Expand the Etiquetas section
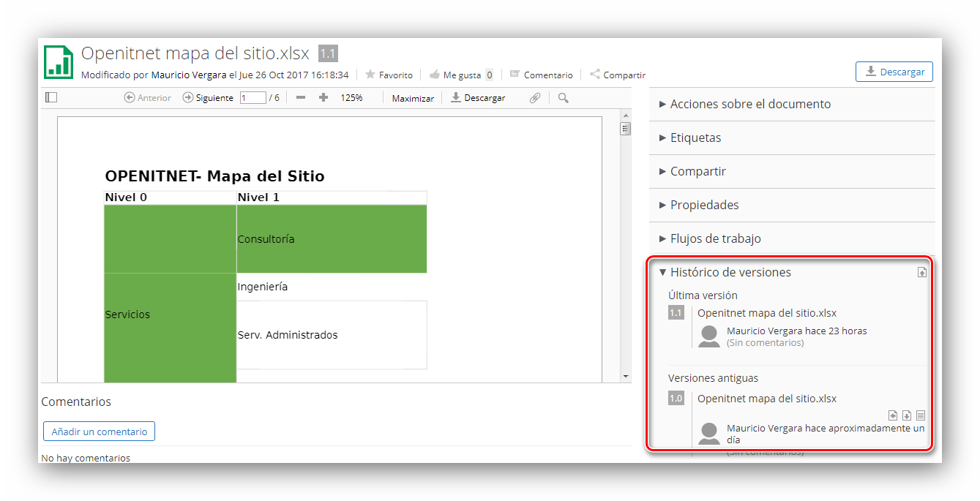 (x=792, y=138)
